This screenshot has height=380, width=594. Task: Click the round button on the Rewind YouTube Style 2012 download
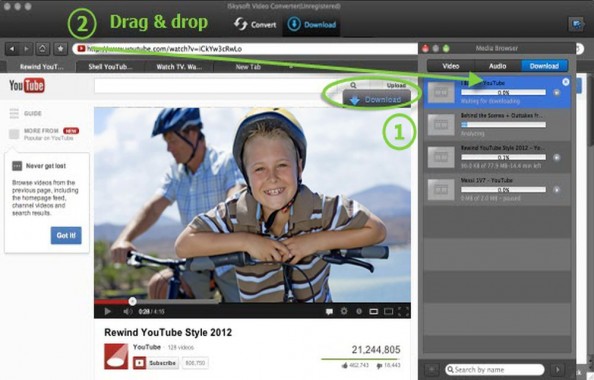click(556, 157)
